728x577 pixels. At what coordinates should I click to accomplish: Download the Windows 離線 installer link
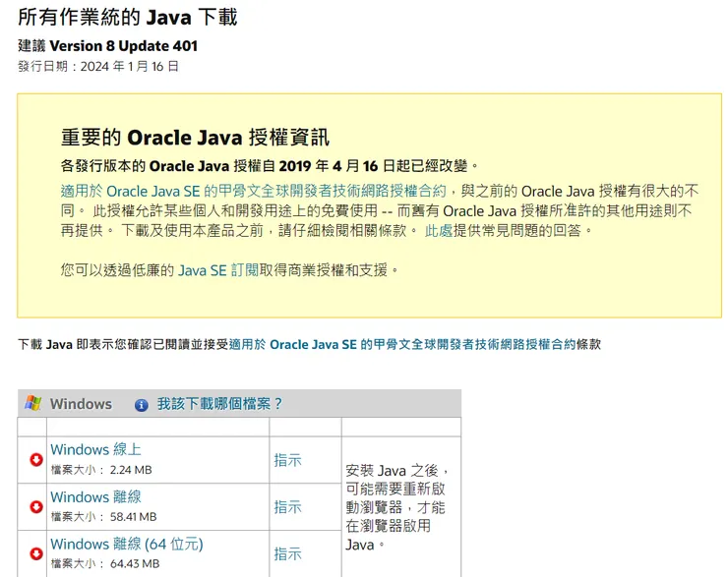(x=95, y=496)
